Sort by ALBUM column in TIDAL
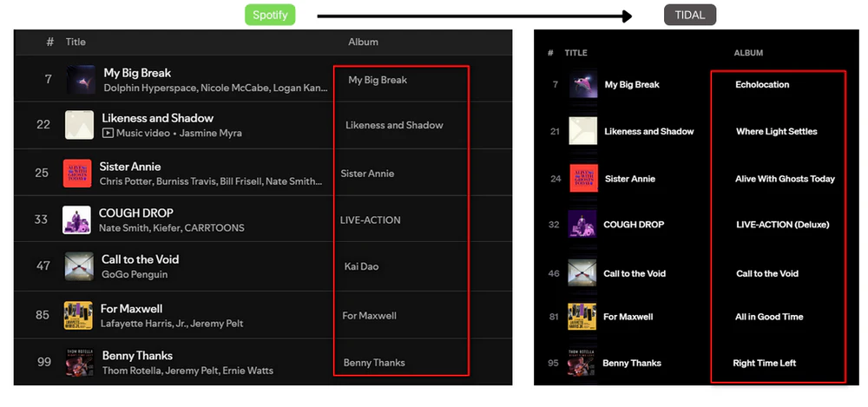Image resolution: width=868 pixels, height=407 pixels. pos(748,53)
